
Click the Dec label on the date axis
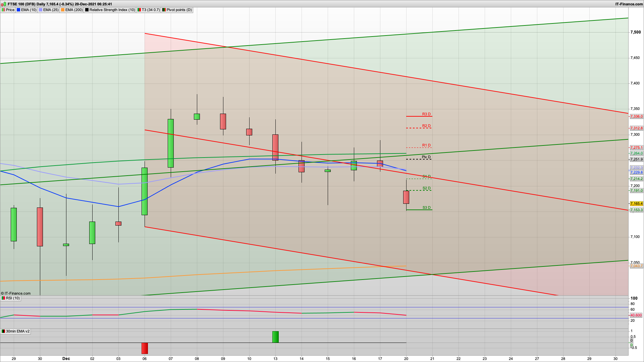[66, 358]
